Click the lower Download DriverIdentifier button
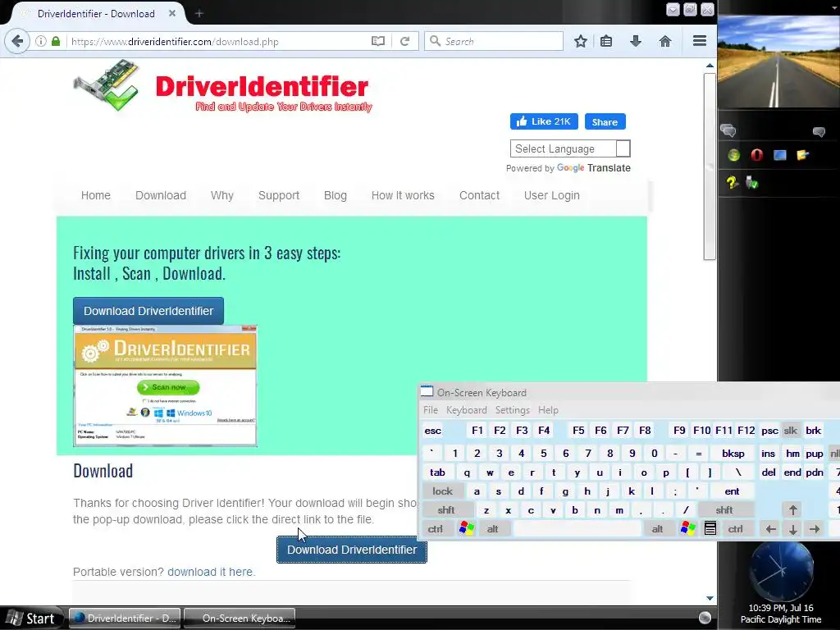 (351, 550)
